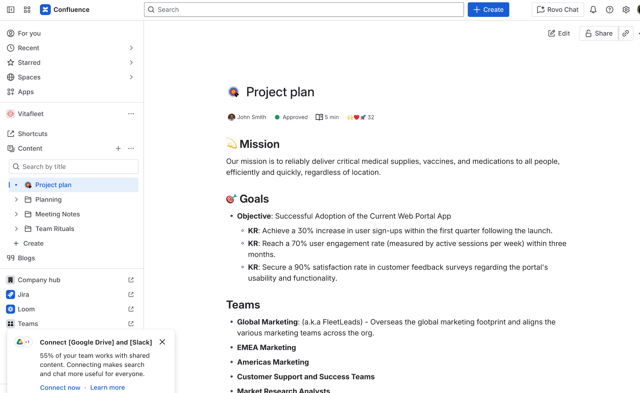Click the Goals heading
The image size is (640, 393).
[254, 199]
